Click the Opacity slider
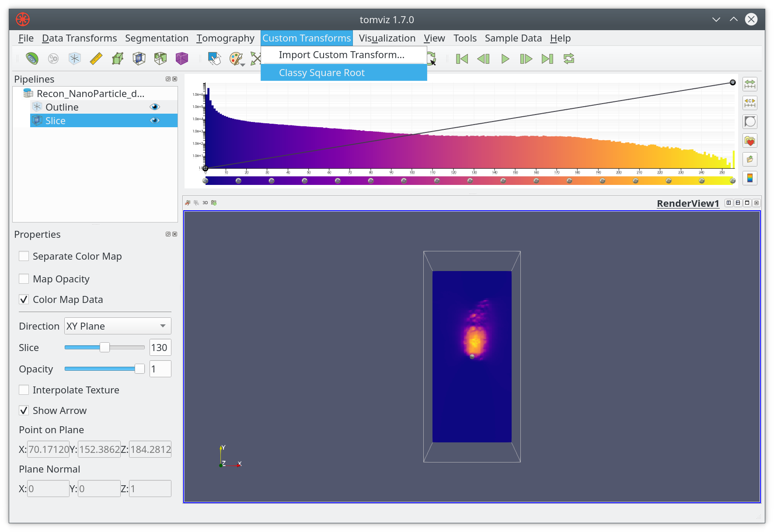 coord(105,369)
